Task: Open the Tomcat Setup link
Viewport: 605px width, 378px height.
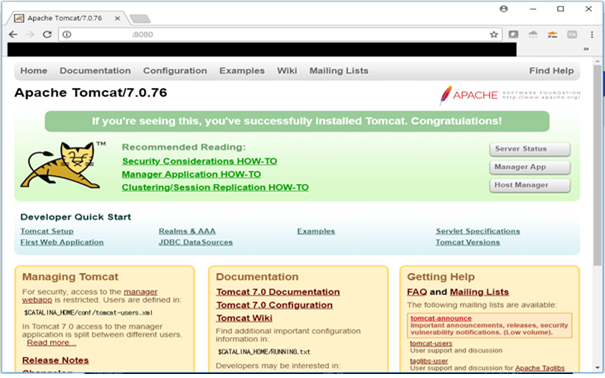Action: 47,231
